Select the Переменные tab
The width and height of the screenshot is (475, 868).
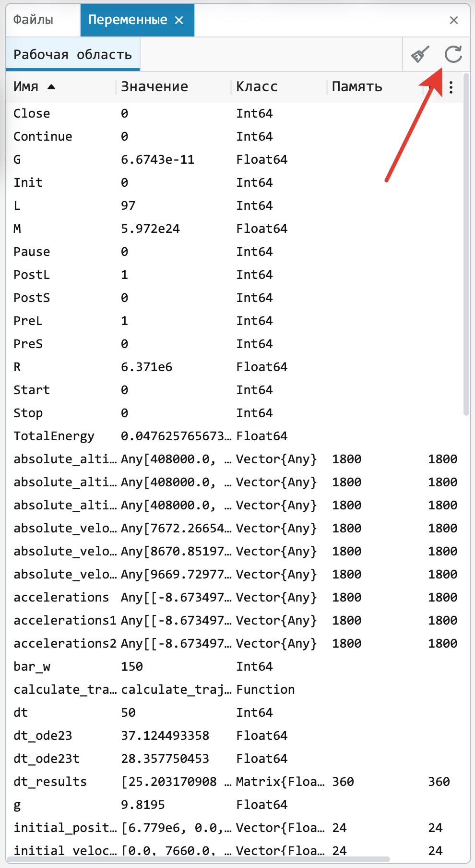(x=128, y=20)
